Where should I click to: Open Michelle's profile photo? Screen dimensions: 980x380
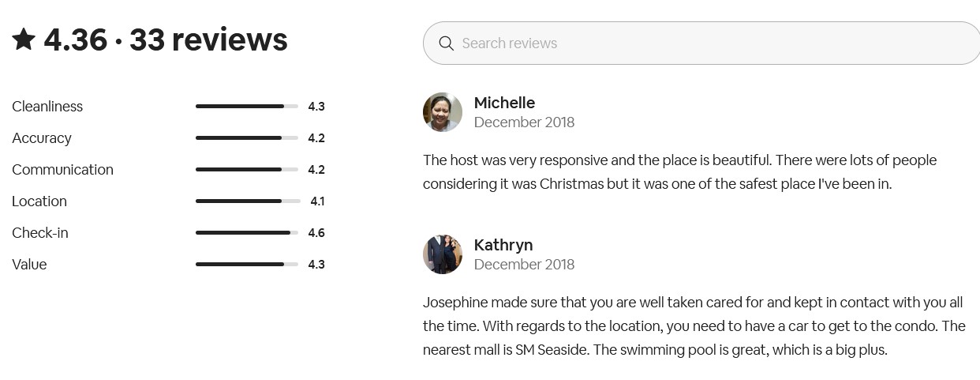(443, 112)
